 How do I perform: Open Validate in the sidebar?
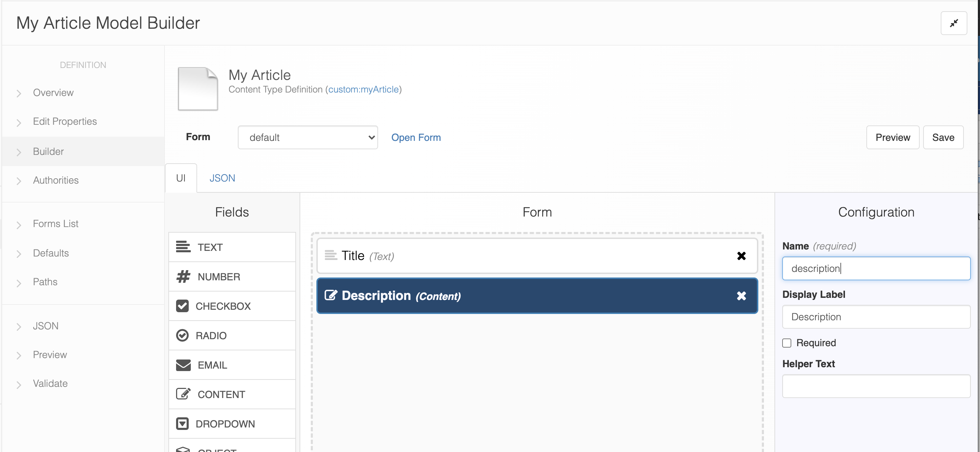(50, 383)
